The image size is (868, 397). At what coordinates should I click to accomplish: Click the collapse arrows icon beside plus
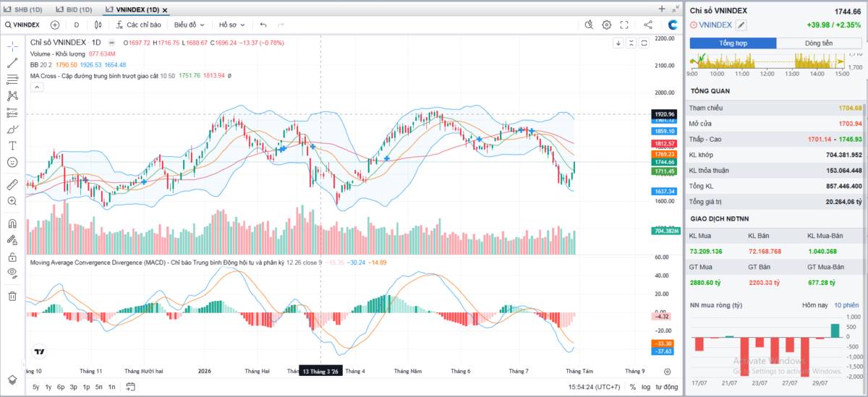(674, 9)
